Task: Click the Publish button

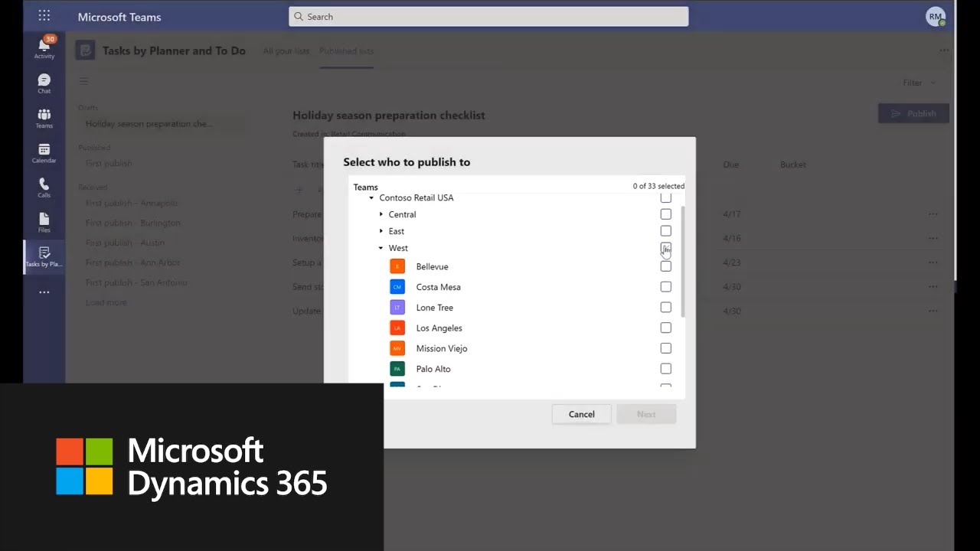Action: coord(913,113)
